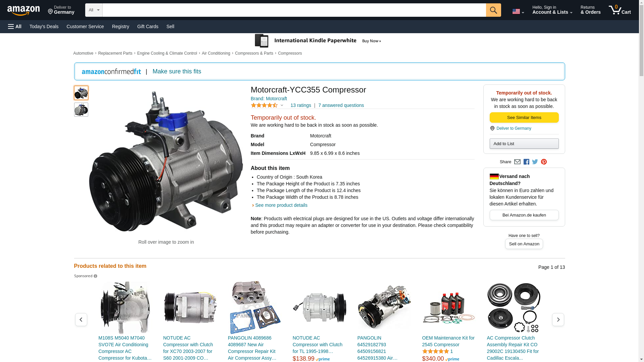Show next related products carousel page
Screen dimensions: 644x362
click(x=558, y=320)
